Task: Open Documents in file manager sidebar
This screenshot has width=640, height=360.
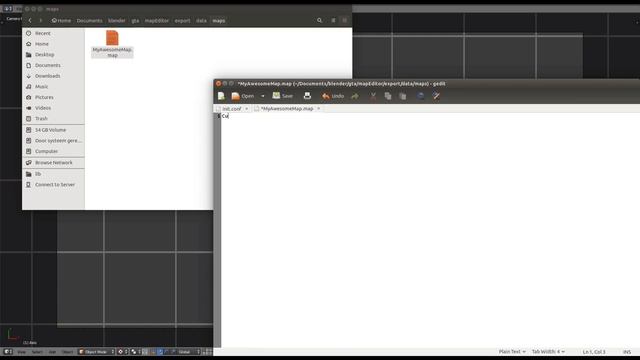Action: 53,65
